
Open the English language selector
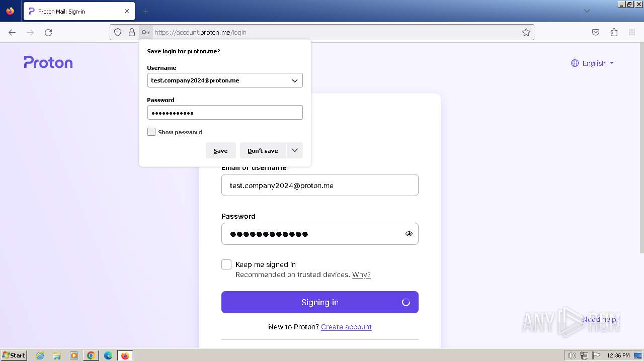tap(593, 63)
